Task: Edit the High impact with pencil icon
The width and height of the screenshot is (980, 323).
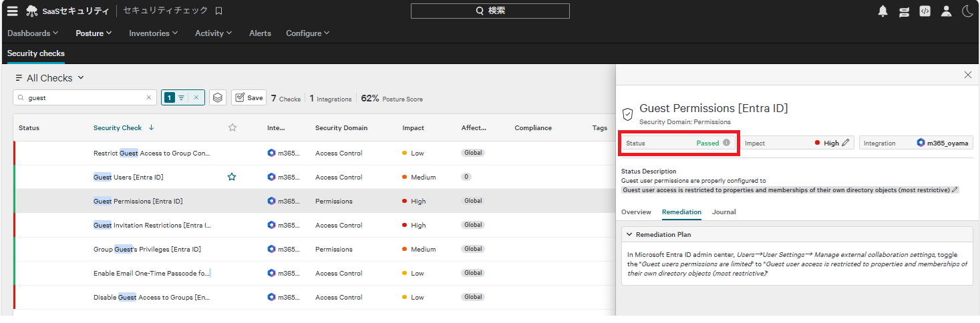Action: pos(846,143)
